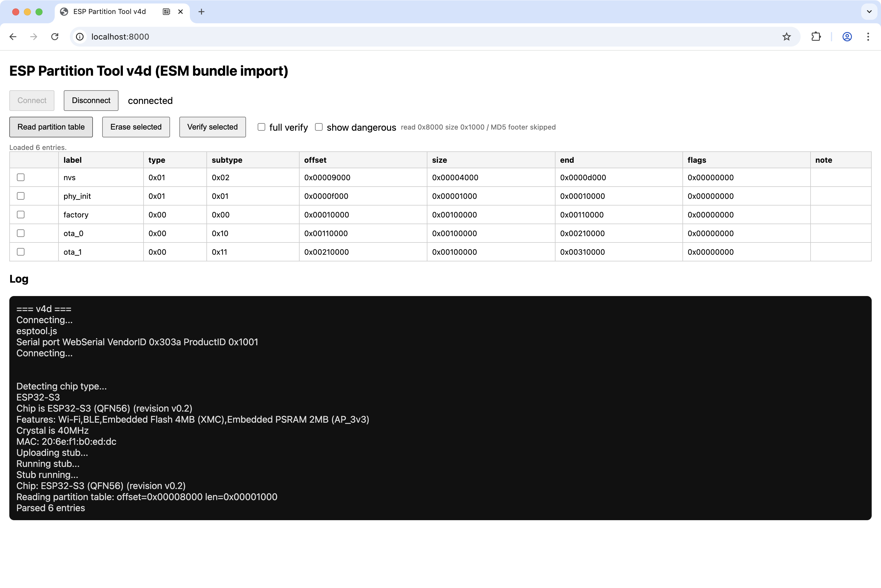Click the Loaded 6 entries message
The image size is (881, 588).
pyautogui.click(x=38, y=147)
